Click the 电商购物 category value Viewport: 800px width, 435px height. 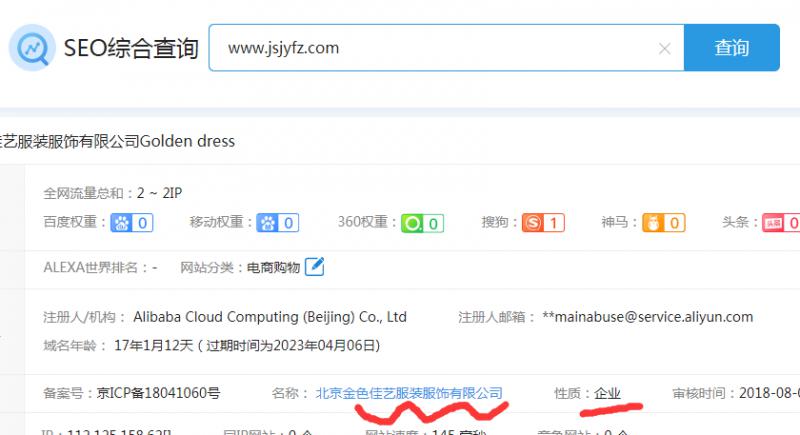click(273, 267)
